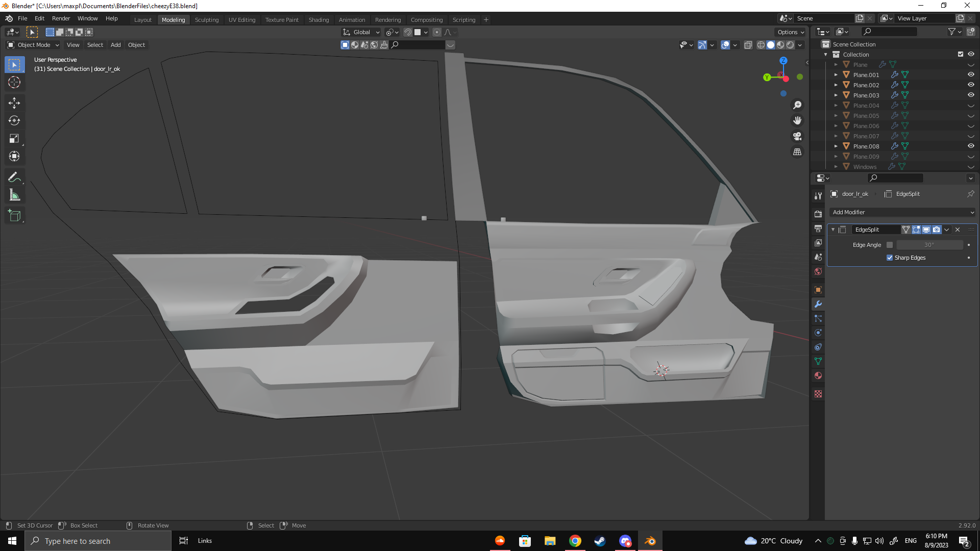The image size is (980, 551).
Task: Toggle Sharp Edges checkbox
Action: pos(890,258)
